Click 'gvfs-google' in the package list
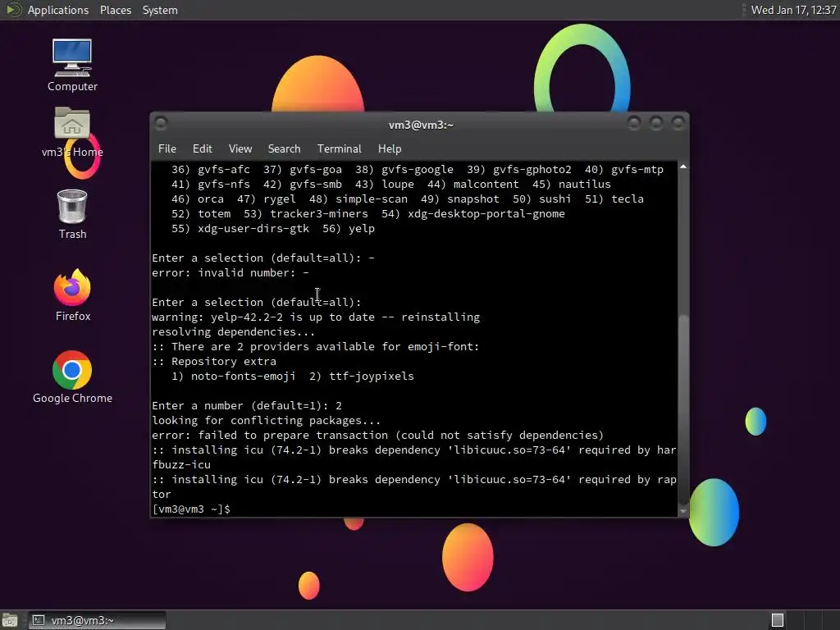 click(x=418, y=169)
